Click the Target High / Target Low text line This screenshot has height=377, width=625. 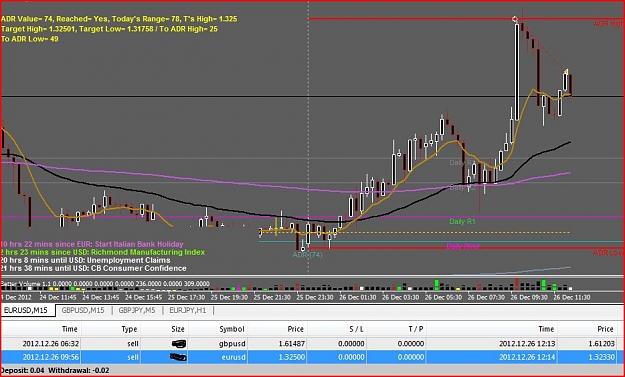click(109, 29)
